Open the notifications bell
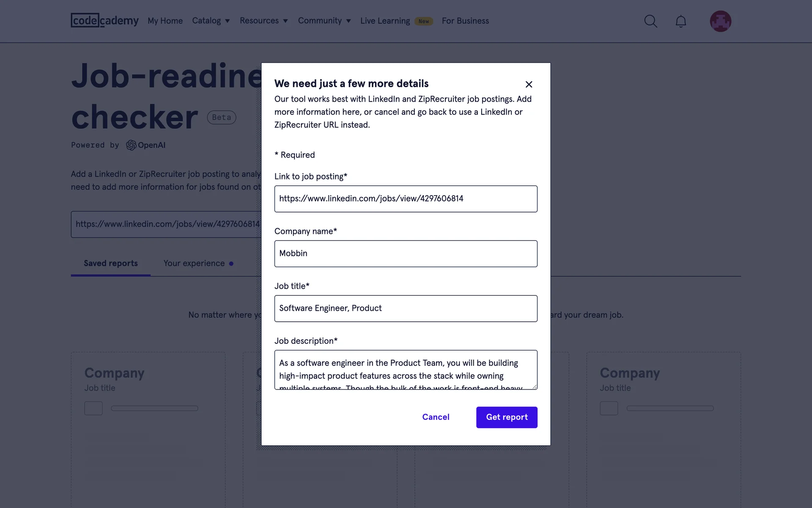 tap(680, 21)
